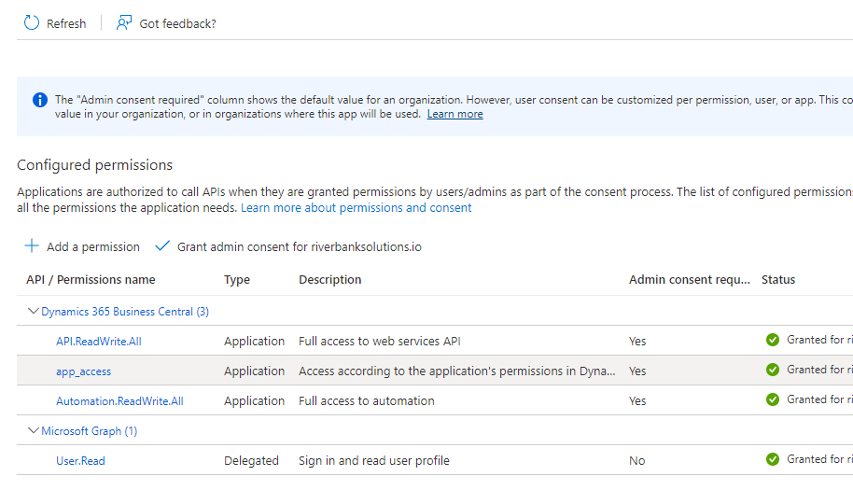Click 'Granted for' status text in User.Read row
Screen dimensions: 853x504
(819, 459)
